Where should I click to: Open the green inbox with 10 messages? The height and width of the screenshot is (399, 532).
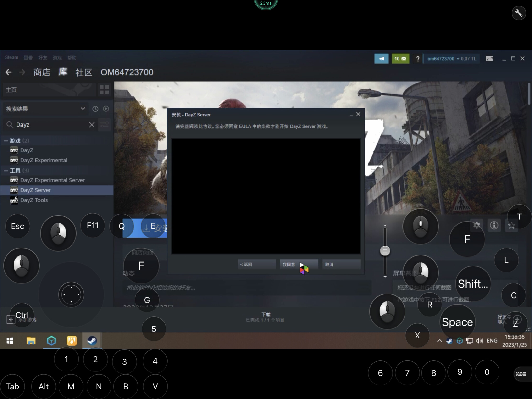point(400,59)
